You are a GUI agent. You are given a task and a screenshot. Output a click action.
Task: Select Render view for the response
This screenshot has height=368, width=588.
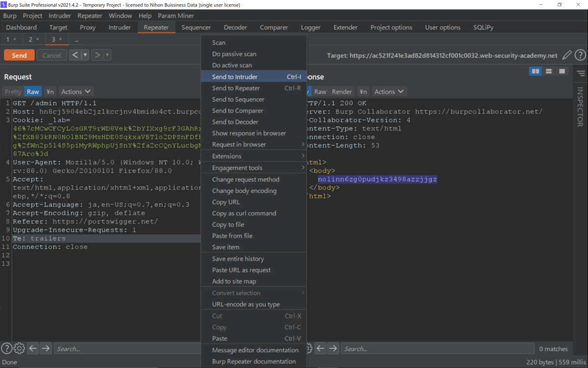point(342,92)
